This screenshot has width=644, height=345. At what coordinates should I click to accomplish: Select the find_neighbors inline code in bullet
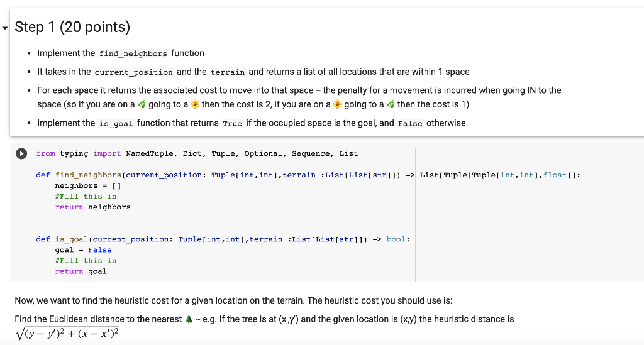pyautogui.click(x=133, y=53)
